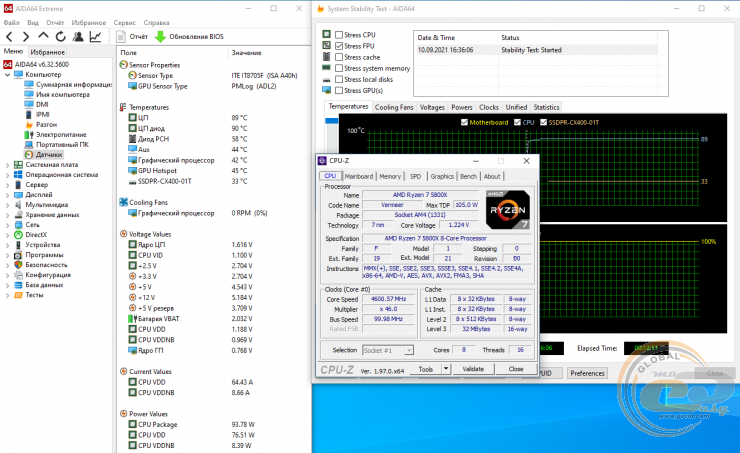
Task: Click the Безопасность shield icon entry
Action: (18, 265)
